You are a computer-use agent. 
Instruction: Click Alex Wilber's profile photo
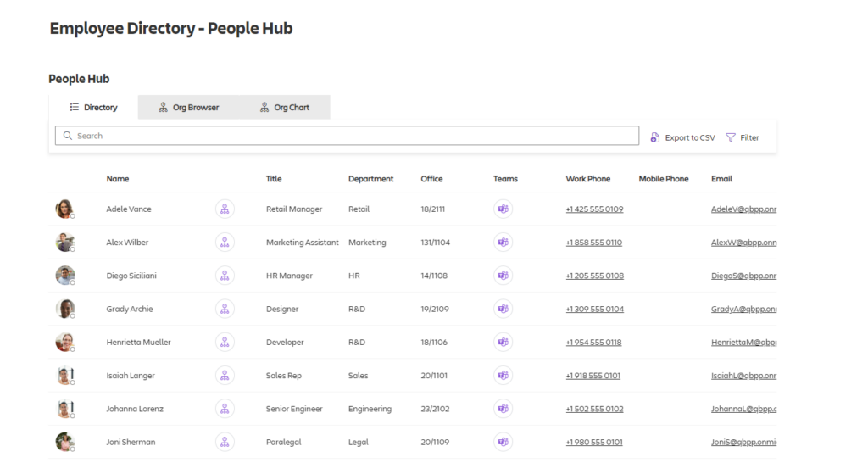point(64,242)
